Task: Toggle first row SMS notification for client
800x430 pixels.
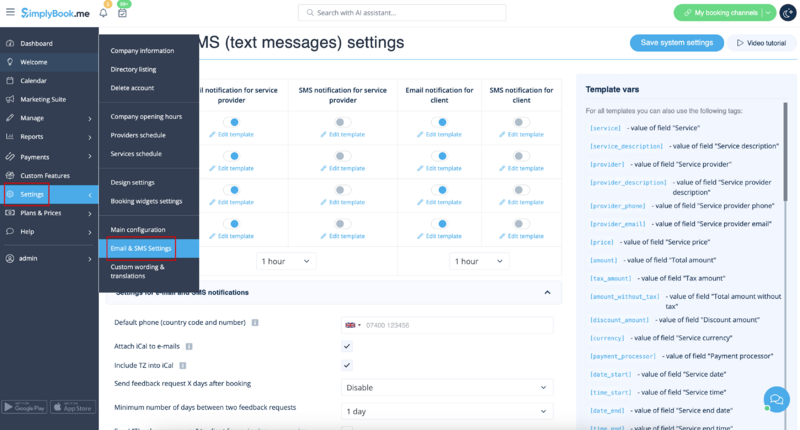Action: pyautogui.click(x=521, y=122)
